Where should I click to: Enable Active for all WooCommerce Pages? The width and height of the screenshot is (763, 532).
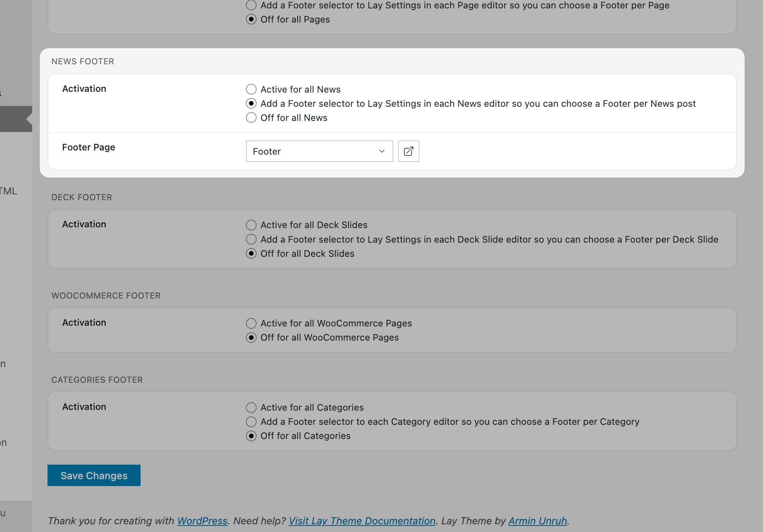tap(251, 323)
